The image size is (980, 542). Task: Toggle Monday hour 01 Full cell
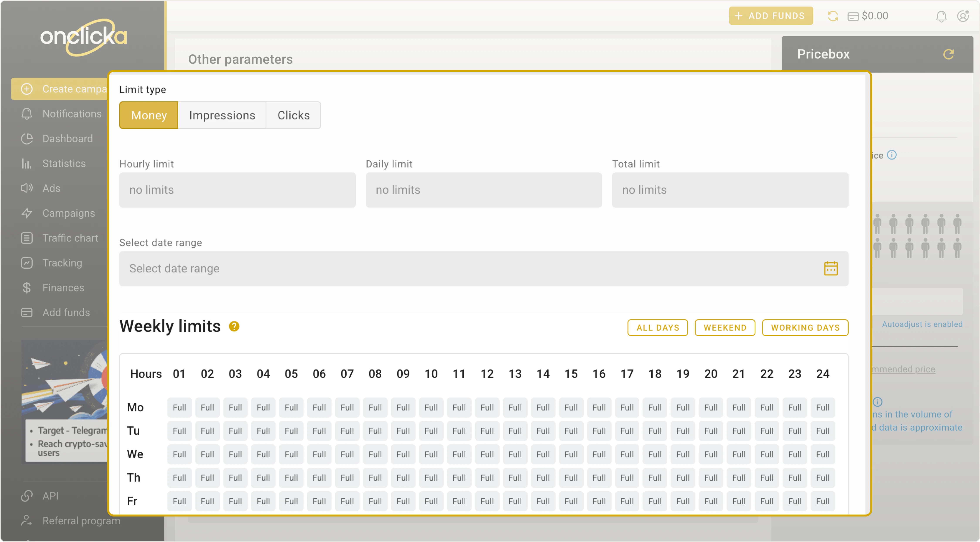coord(179,407)
